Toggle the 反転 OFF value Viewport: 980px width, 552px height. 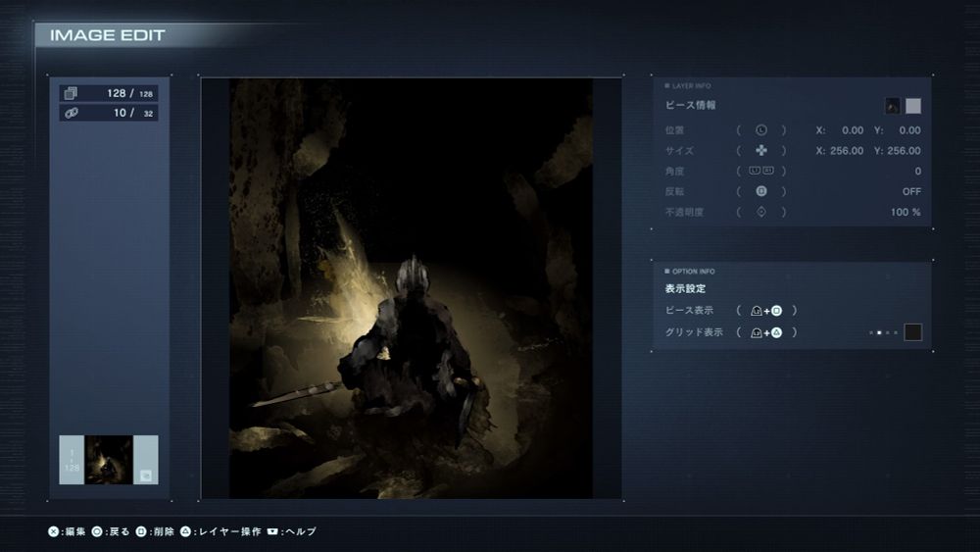pos(911,191)
